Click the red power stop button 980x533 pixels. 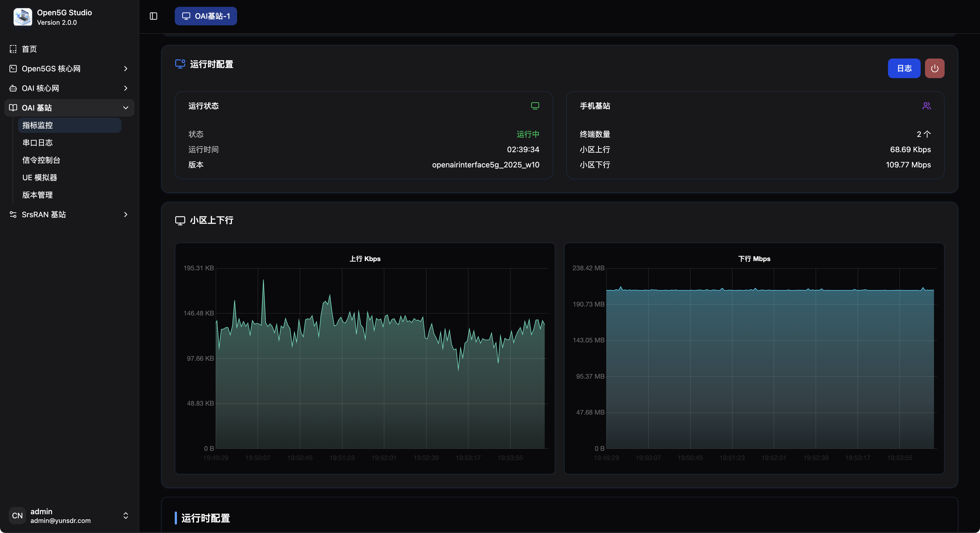click(934, 69)
